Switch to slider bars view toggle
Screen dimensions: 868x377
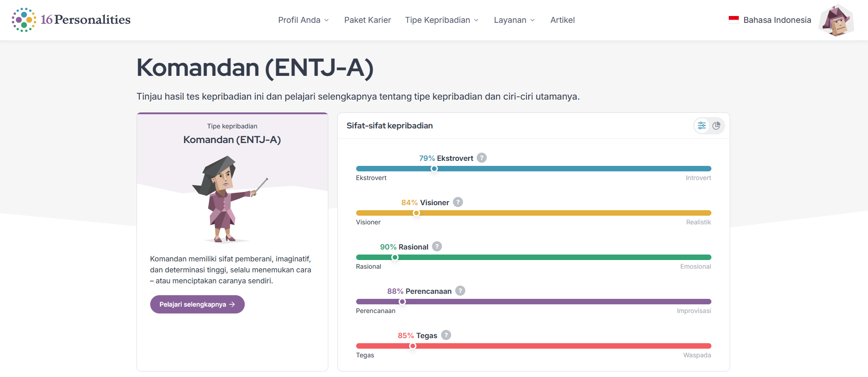702,126
